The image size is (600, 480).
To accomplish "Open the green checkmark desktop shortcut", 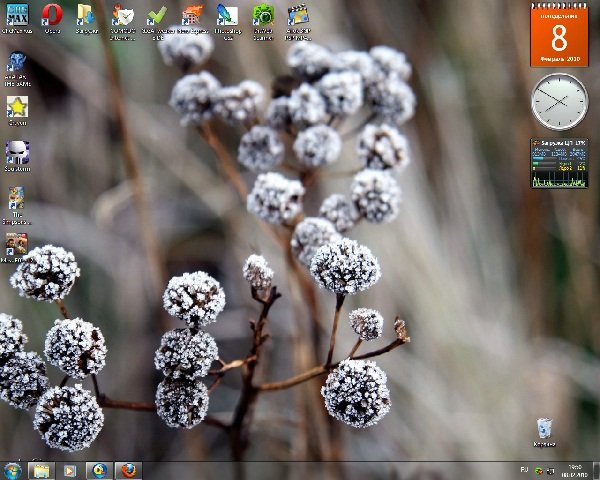I will 157,15.
